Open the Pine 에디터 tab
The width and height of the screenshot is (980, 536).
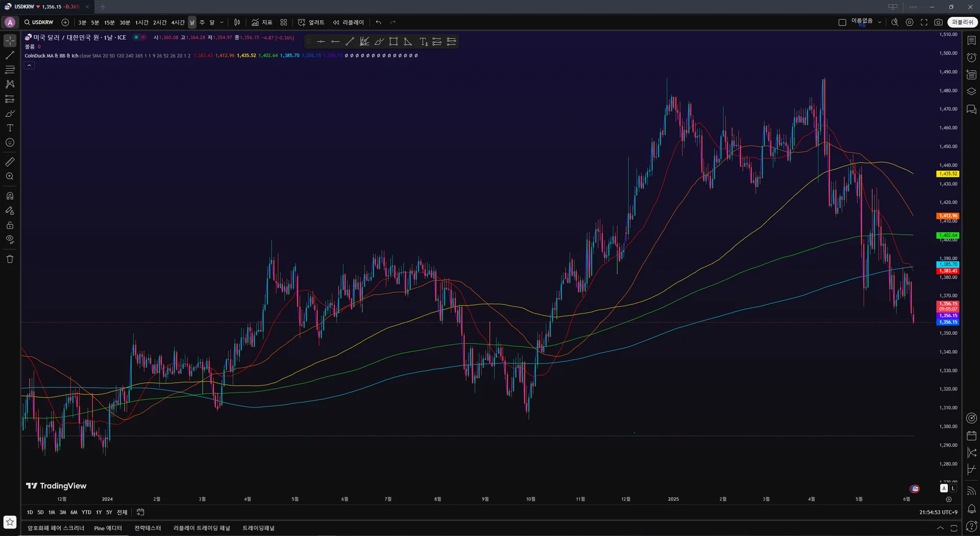[x=108, y=528]
